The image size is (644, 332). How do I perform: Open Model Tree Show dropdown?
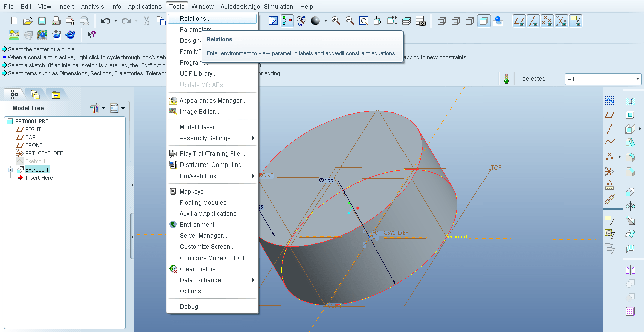coord(118,108)
